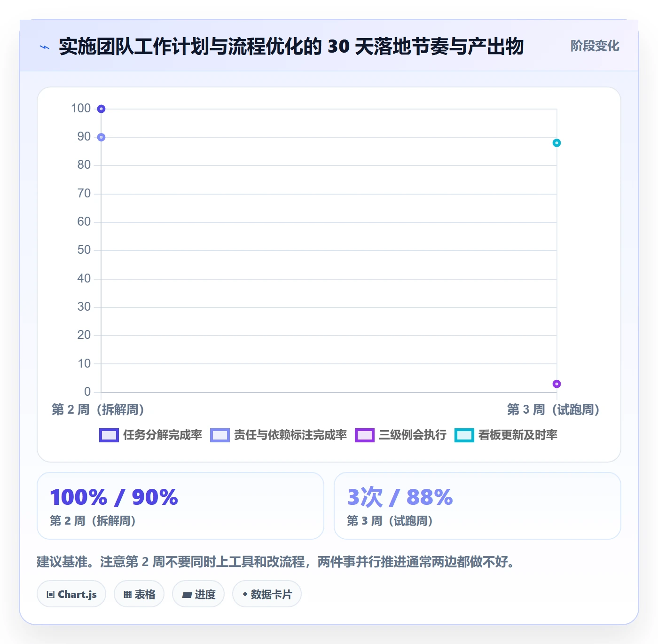
Task: Click the cyan 88 data point in week 3
Action: [x=556, y=143]
